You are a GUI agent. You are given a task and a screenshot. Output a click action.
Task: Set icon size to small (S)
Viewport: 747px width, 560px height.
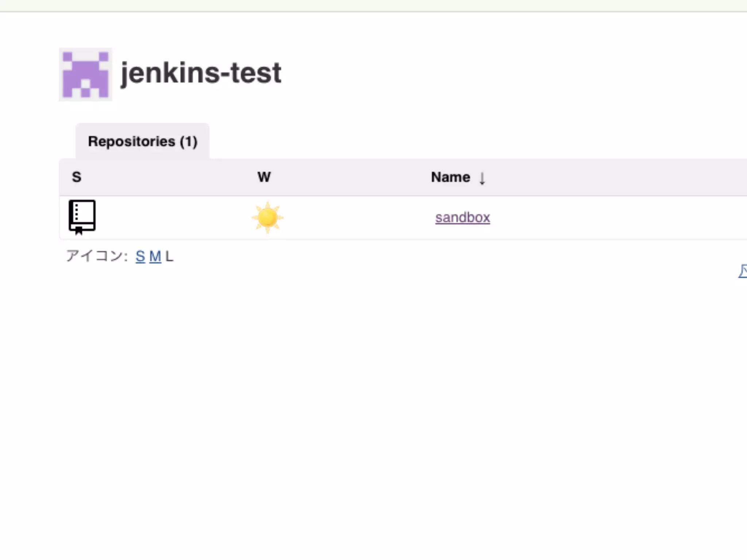pos(140,256)
